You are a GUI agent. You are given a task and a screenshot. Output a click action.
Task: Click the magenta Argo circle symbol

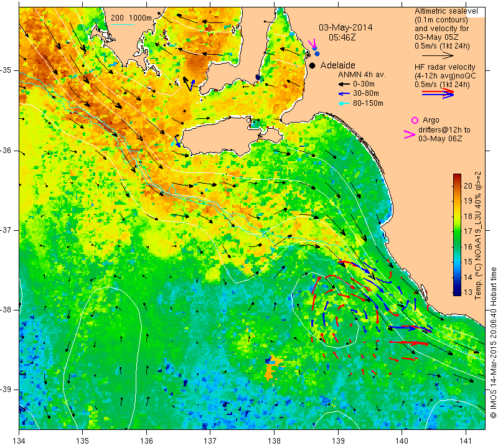click(415, 120)
